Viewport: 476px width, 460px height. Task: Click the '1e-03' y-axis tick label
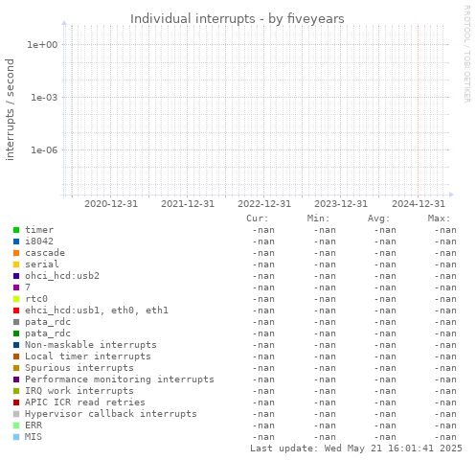pos(44,98)
